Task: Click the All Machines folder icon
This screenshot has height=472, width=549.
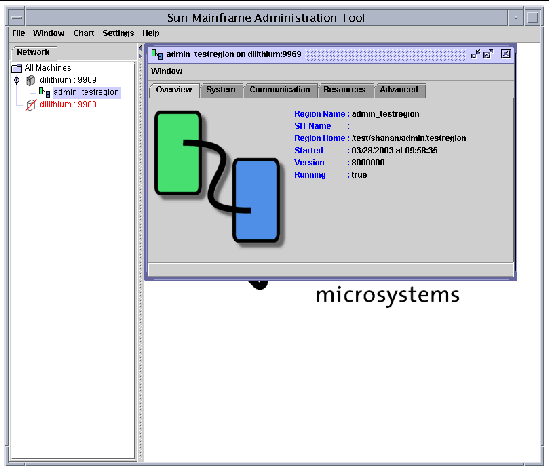Action: coord(16,68)
